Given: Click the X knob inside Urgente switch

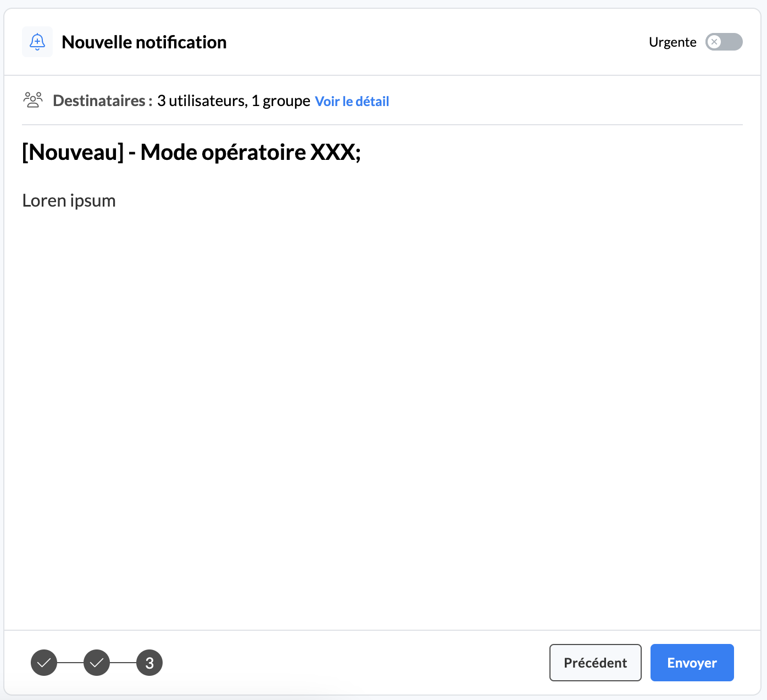Looking at the screenshot, I should 714,42.
